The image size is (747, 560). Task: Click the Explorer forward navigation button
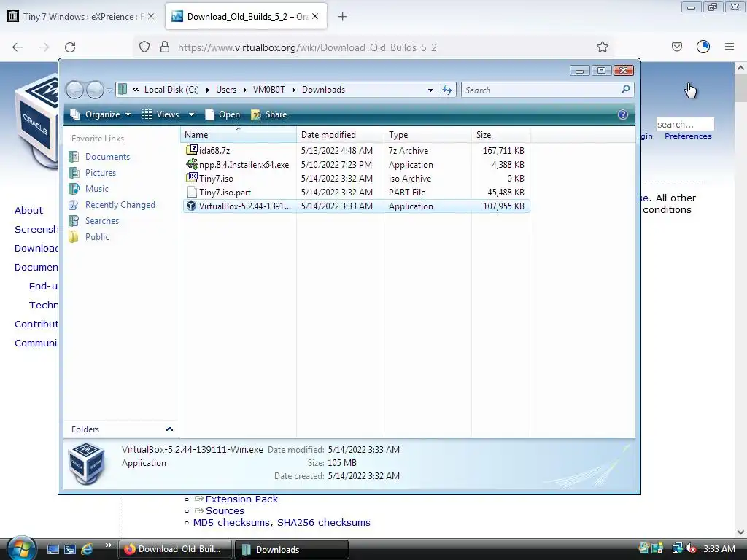pyautogui.click(x=95, y=90)
